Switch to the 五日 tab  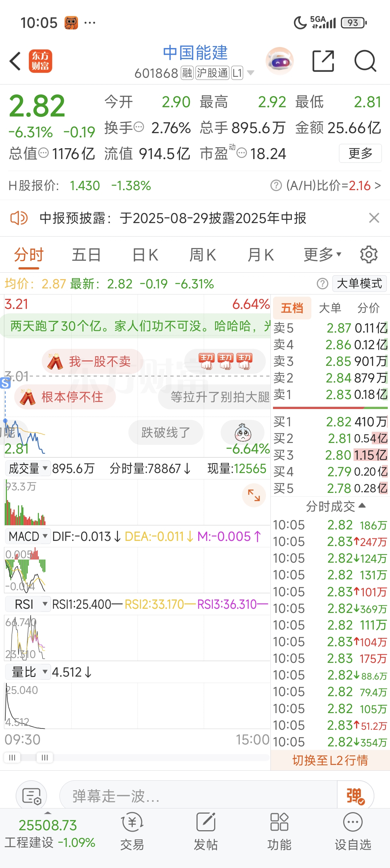(x=87, y=255)
